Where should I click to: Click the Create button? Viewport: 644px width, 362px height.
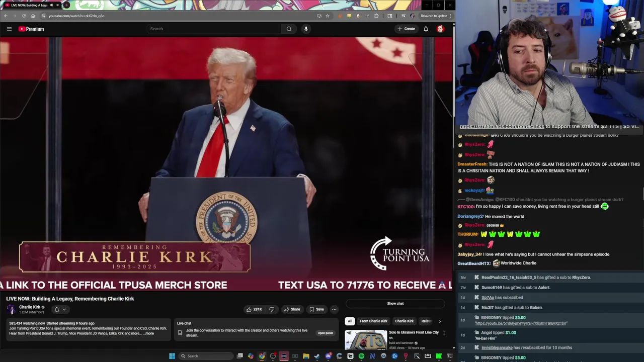click(406, 29)
